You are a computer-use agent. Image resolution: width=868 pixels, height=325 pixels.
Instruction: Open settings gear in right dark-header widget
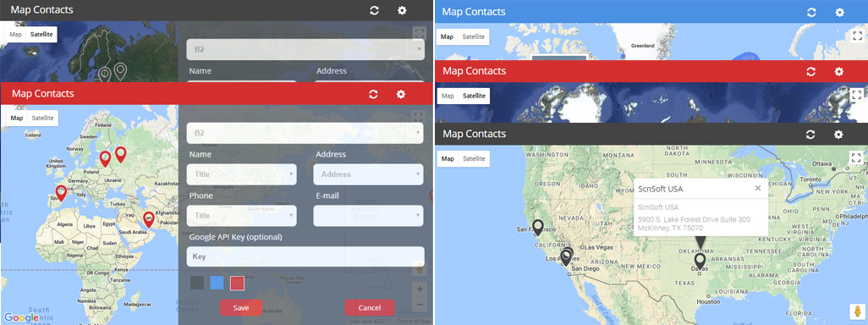coord(838,134)
